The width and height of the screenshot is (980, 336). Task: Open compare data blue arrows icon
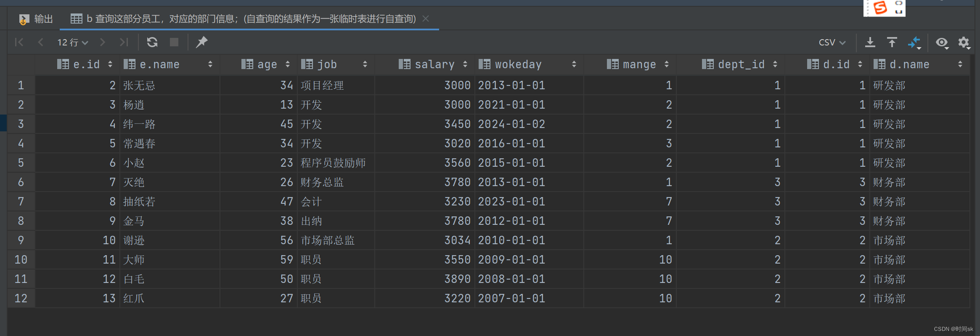click(x=914, y=42)
